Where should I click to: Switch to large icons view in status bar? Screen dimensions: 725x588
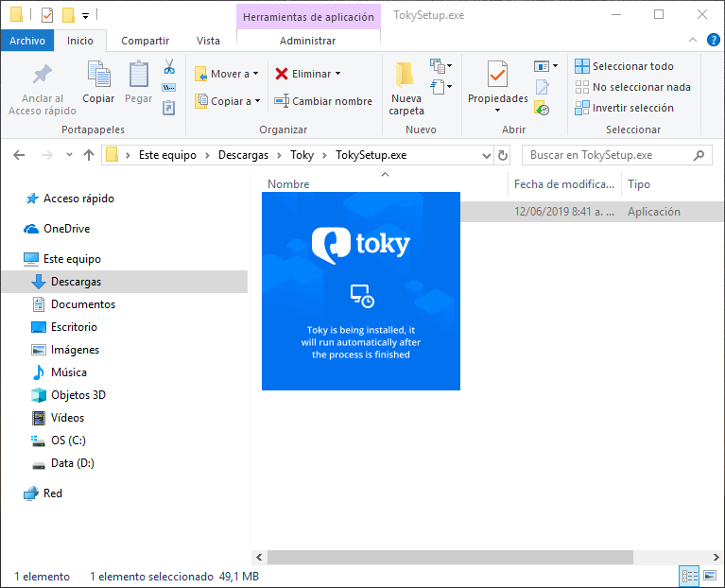(708, 576)
